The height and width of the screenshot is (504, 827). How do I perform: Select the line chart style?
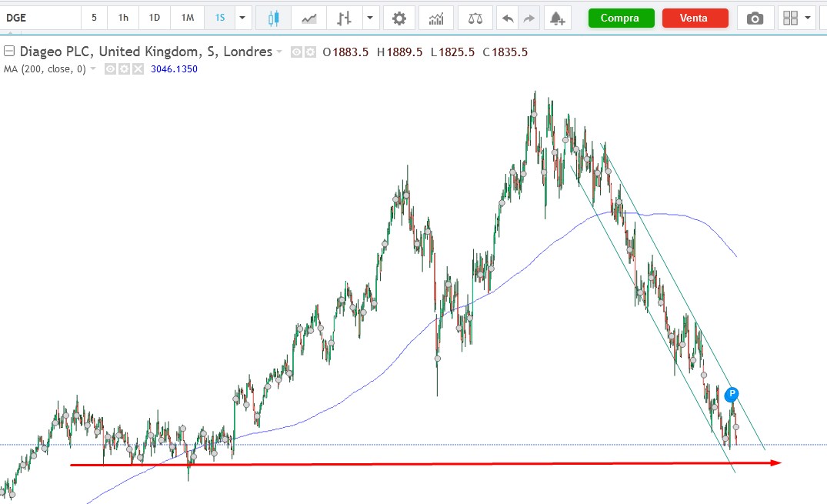[x=309, y=18]
